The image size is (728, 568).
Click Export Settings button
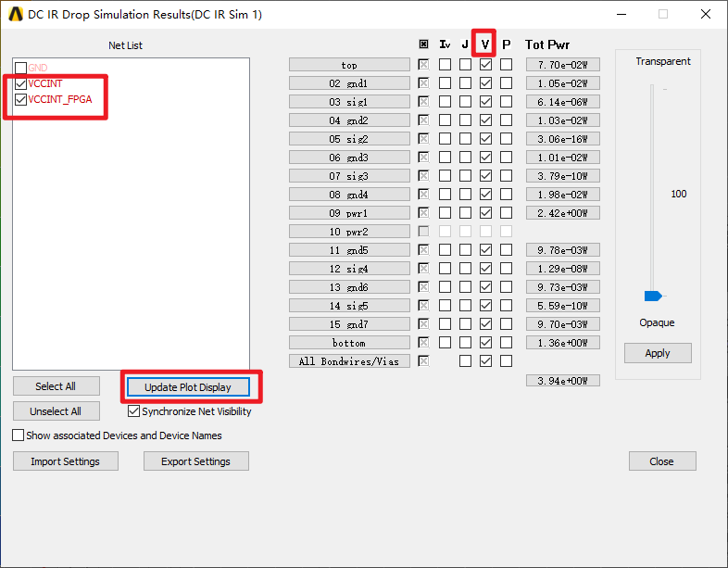pos(196,461)
